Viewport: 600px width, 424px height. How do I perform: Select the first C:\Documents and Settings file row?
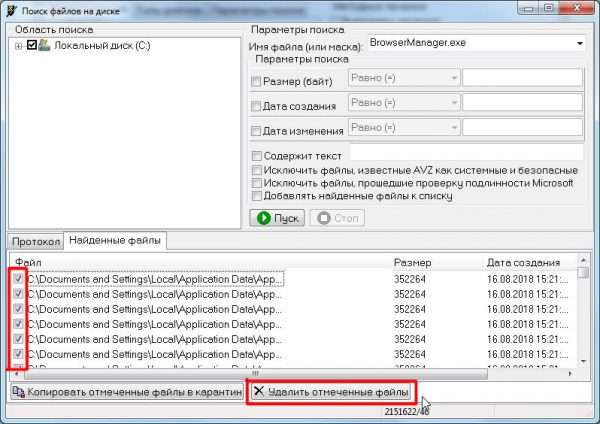click(155, 279)
